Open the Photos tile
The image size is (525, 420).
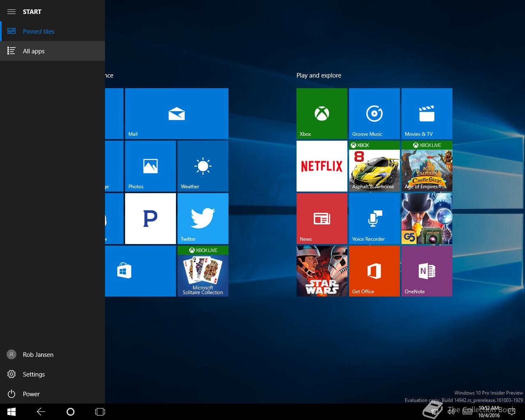point(151,166)
